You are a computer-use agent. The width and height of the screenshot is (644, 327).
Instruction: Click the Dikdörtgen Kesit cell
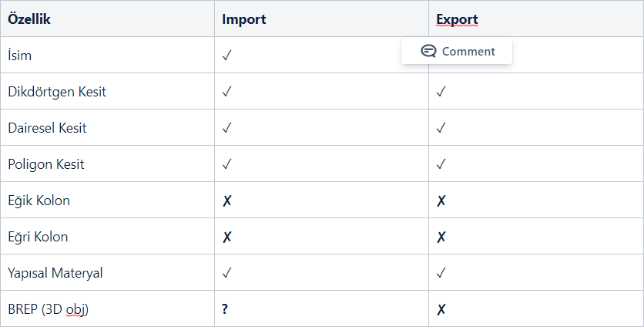(x=57, y=92)
